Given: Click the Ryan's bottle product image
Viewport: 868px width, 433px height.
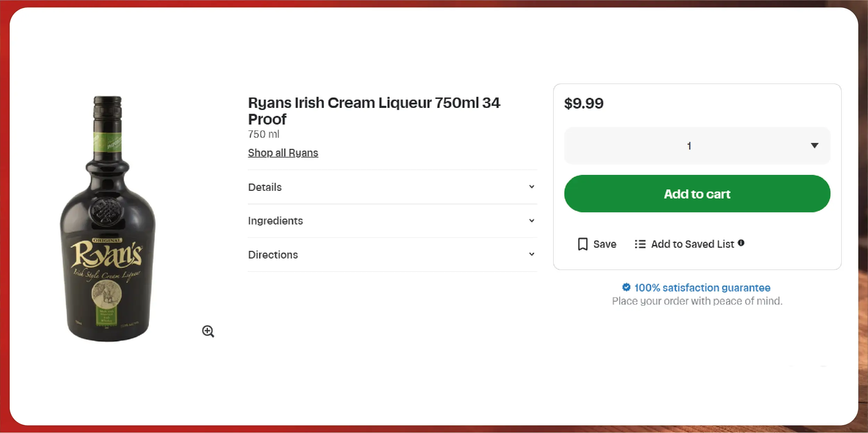Looking at the screenshot, I should pyautogui.click(x=108, y=219).
